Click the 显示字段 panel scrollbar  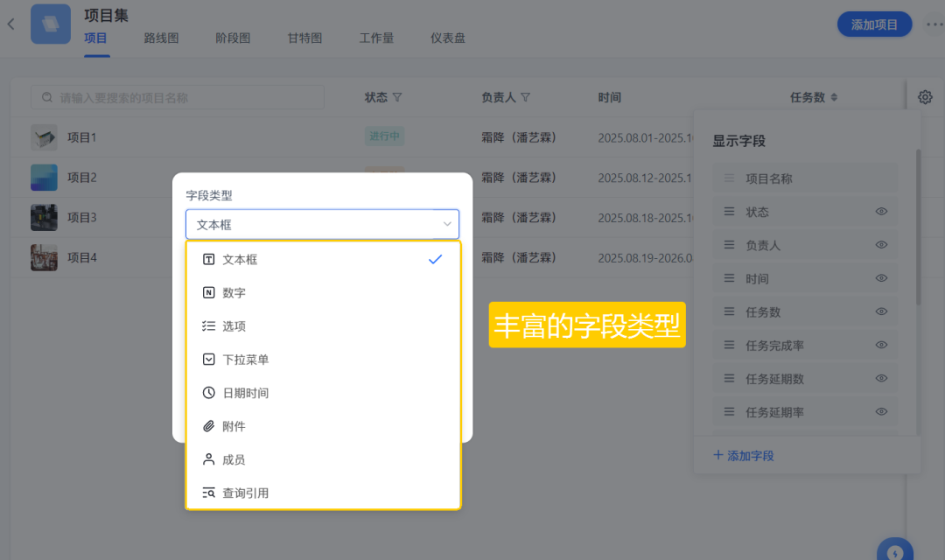click(918, 227)
